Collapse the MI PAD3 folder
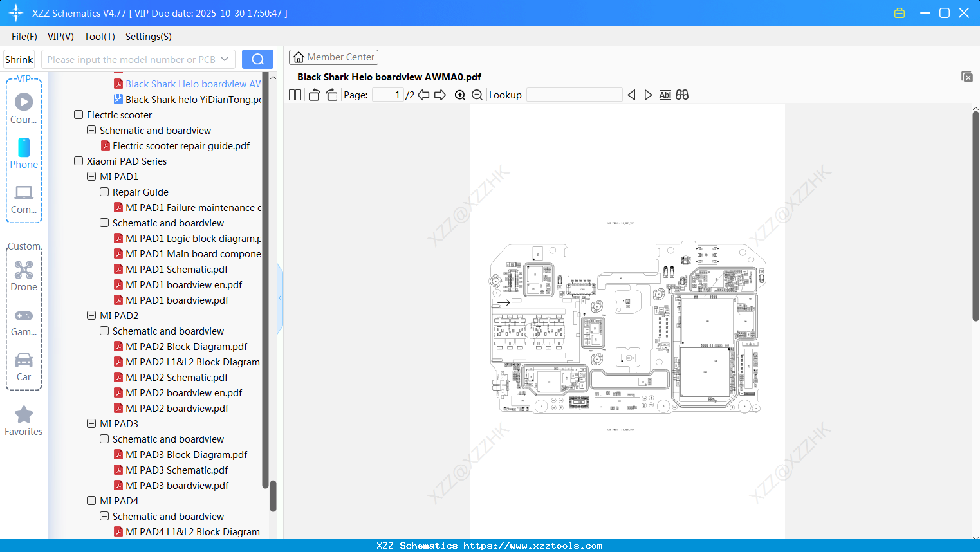Image resolution: width=980 pixels, height=552 pixels. click(91, 424)
